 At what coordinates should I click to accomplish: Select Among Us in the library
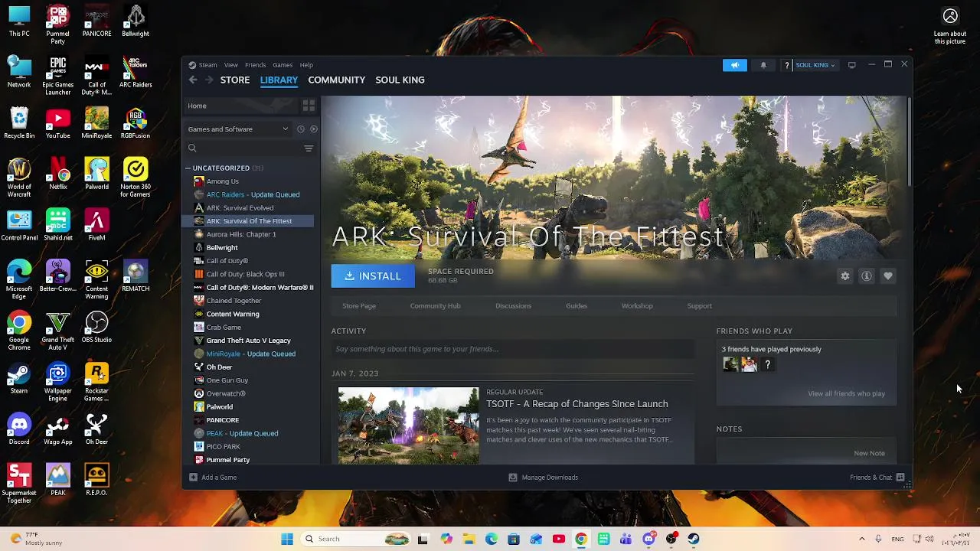(222, 181)
